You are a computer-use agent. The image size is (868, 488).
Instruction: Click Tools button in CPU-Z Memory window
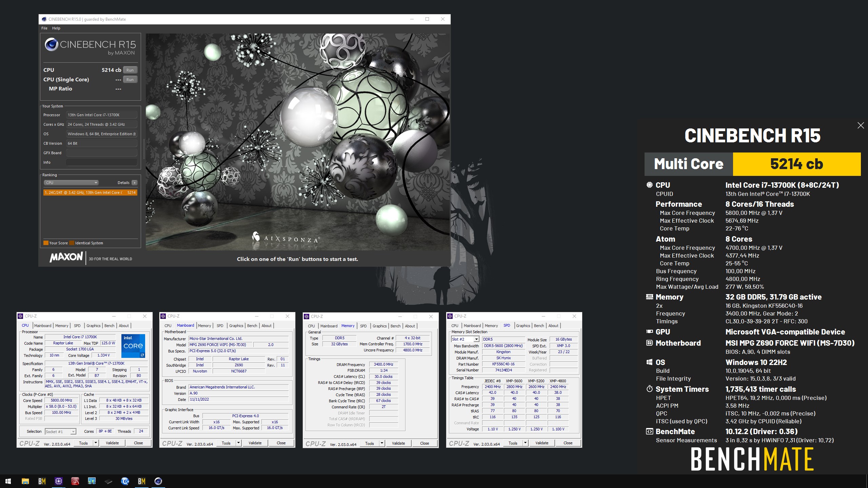tap(370, 443)
